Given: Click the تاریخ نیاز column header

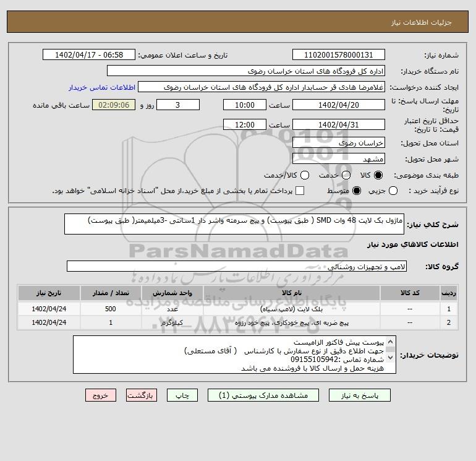Looking at the screenshot, I should tap(49, 293).
